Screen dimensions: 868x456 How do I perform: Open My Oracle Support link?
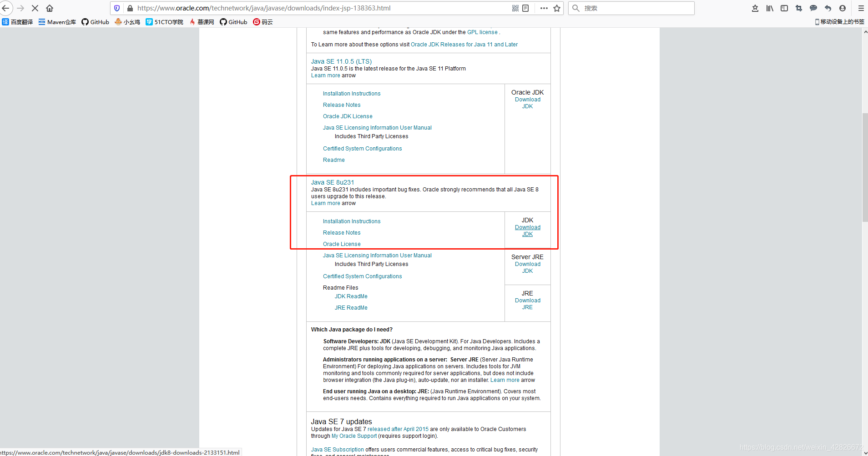[x=354, y=436]
